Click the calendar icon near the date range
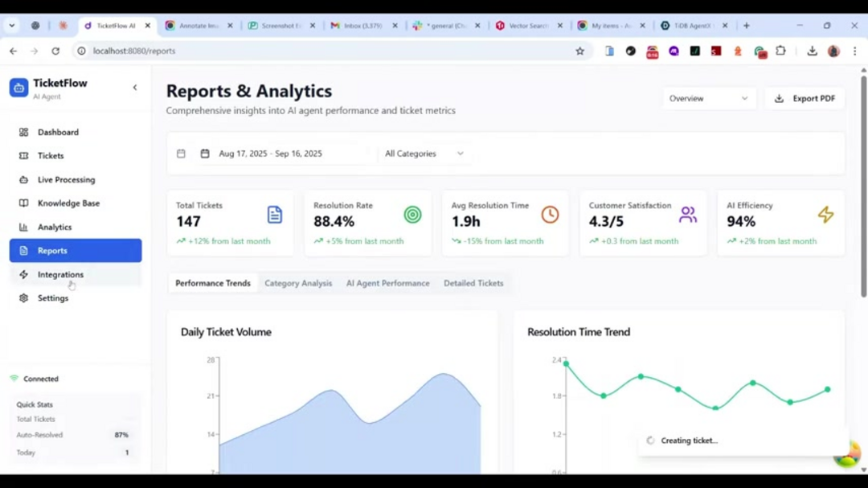Image resolution: width=868 pixels, height=488 pixels. 181,153
